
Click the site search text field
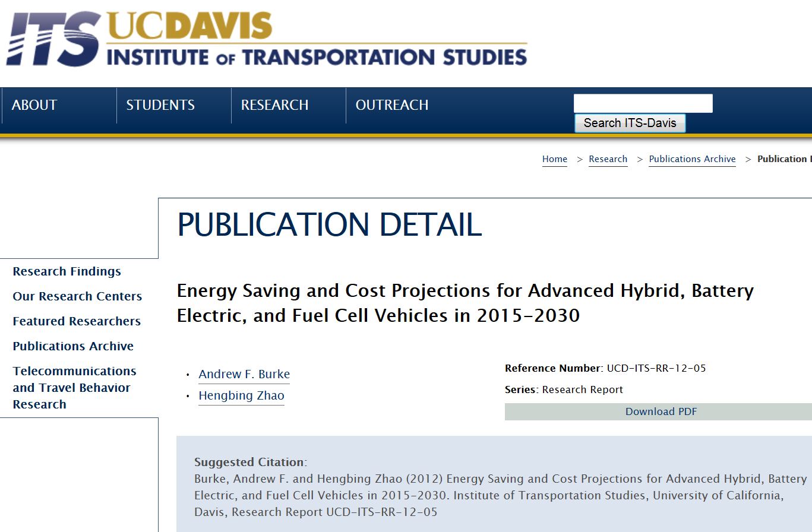coord(643,103)
